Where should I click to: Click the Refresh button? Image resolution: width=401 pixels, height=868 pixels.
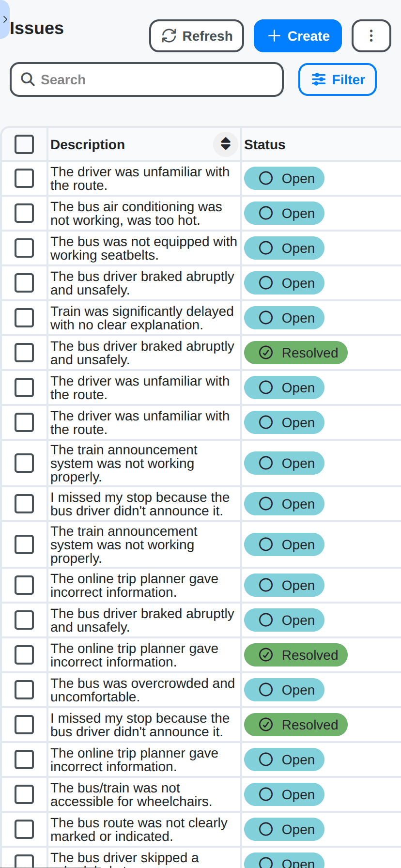[196, 35]
